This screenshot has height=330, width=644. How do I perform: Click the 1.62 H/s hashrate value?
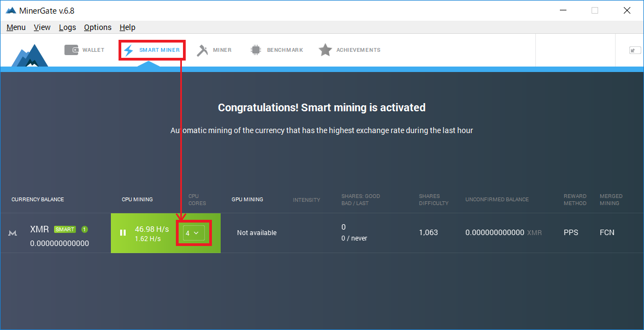coord(147,238)
